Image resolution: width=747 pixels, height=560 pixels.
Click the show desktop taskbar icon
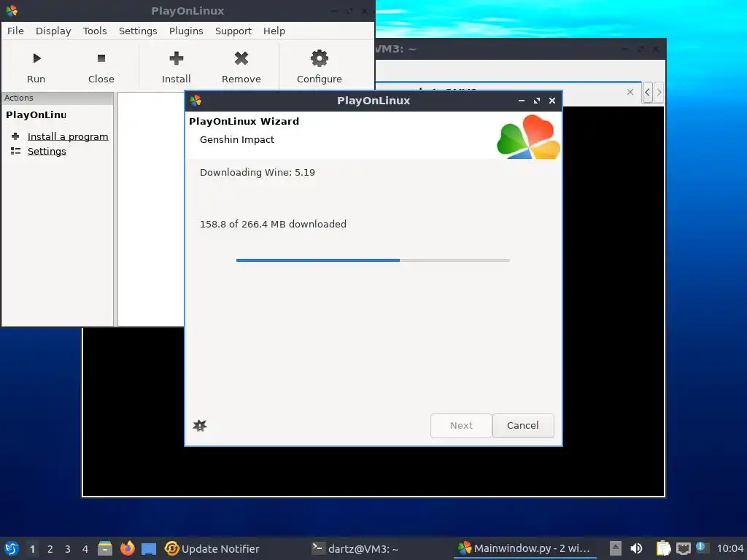[149, 549]
